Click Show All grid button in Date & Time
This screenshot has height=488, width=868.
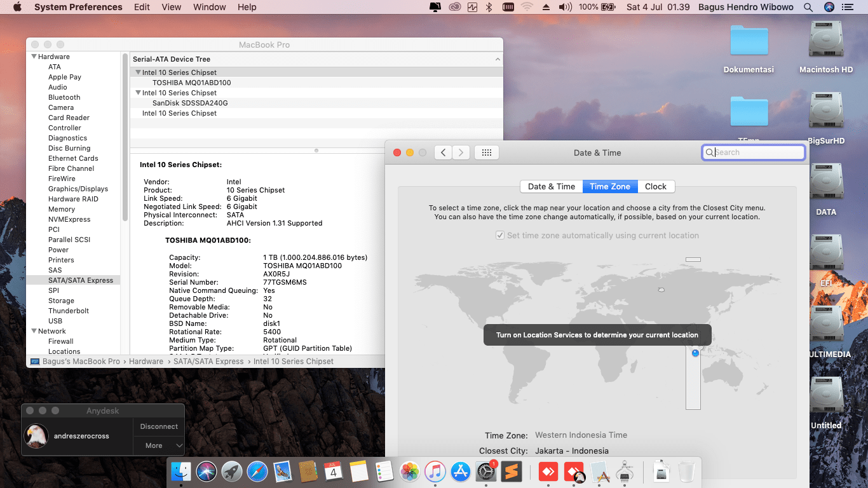pos(487,152)
